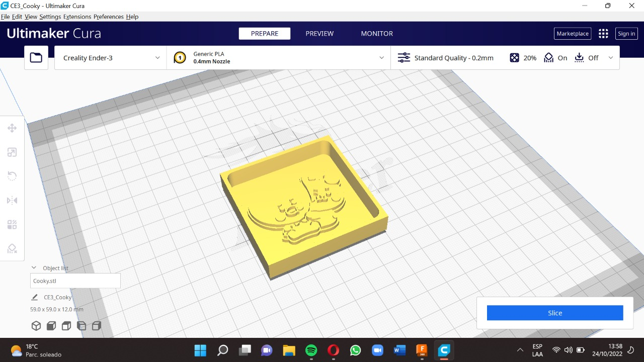644x362 pixels.
Task: Open the Help menu
Action: [x=132, y=17]
